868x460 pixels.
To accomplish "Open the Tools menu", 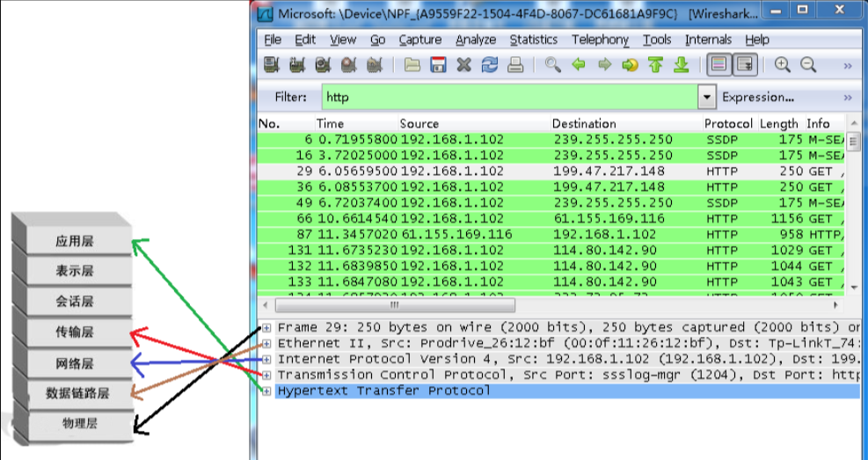I will coord(657,40).
